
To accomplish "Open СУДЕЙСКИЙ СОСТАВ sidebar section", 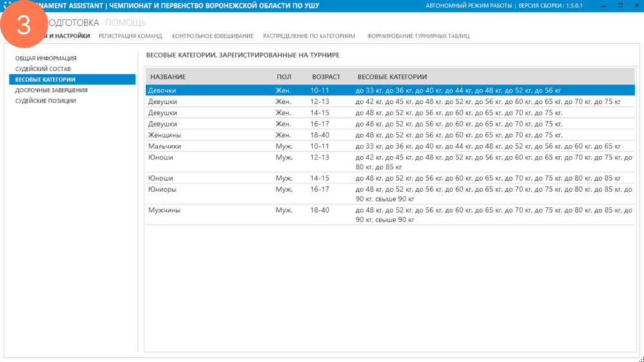I will (43, 68).
